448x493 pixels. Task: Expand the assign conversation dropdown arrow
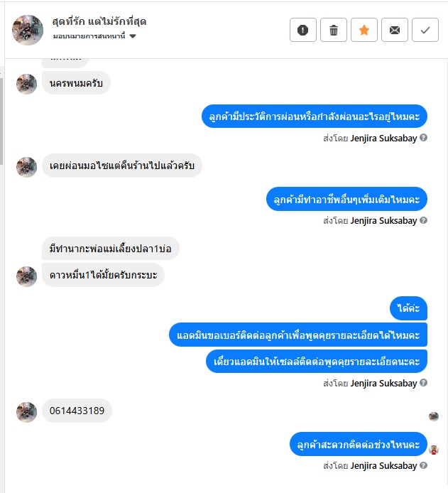pos(133,36)
